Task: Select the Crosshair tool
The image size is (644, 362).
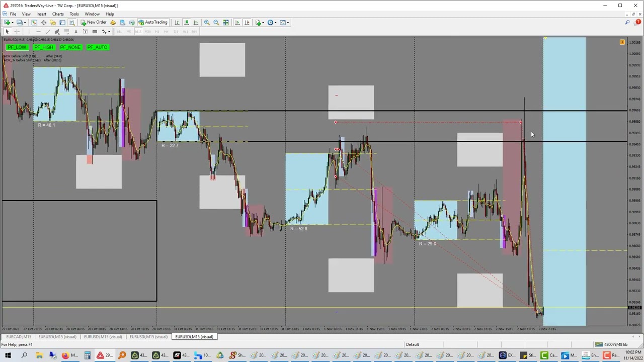Action: point(17,31)
